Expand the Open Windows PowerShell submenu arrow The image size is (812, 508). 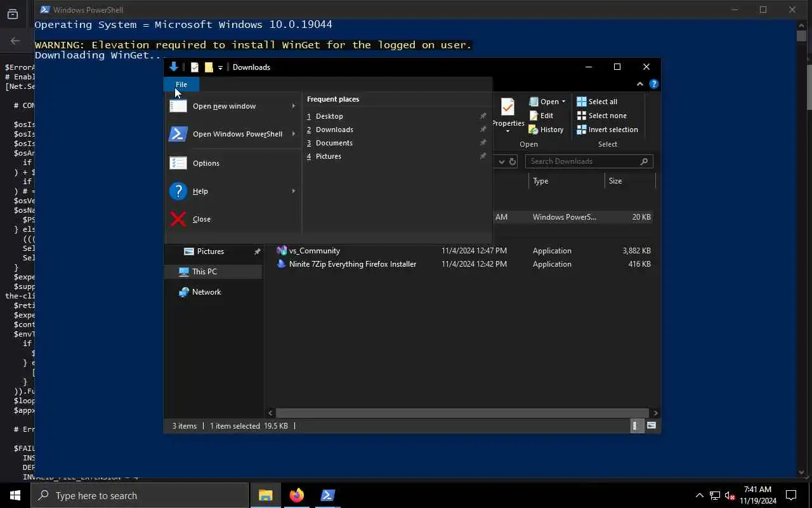coord(294,134)
